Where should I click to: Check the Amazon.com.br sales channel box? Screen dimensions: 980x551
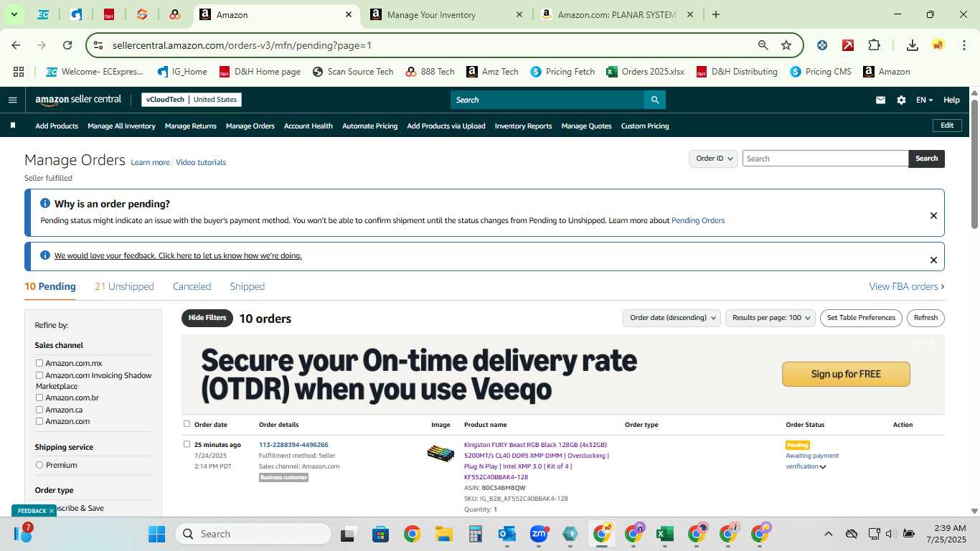tap(39, 397)
